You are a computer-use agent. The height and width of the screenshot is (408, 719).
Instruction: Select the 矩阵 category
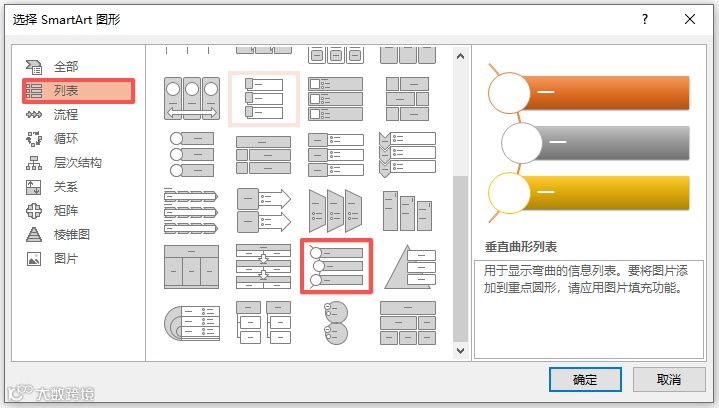pyautogui.click(x=66, y=210)
